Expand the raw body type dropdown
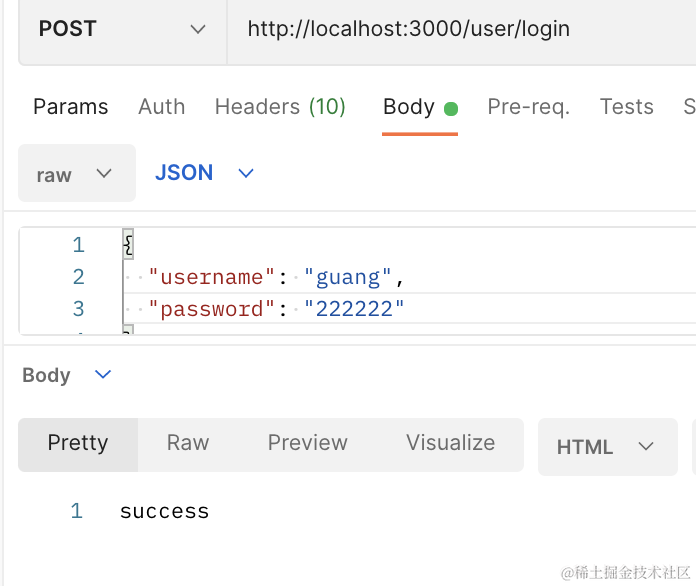Image resolution: width=696 pixels, height=586 pixels. click(x=76, y=174)
